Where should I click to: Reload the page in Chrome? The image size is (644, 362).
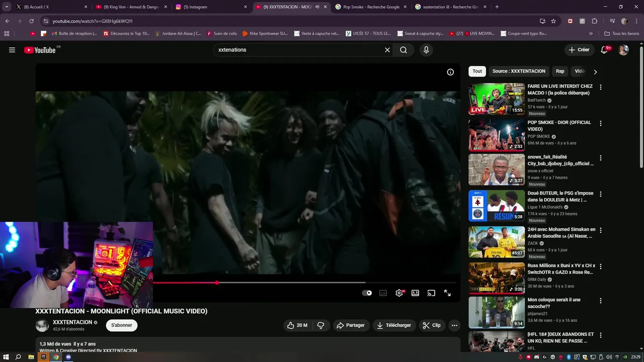(x=31, y=21)
